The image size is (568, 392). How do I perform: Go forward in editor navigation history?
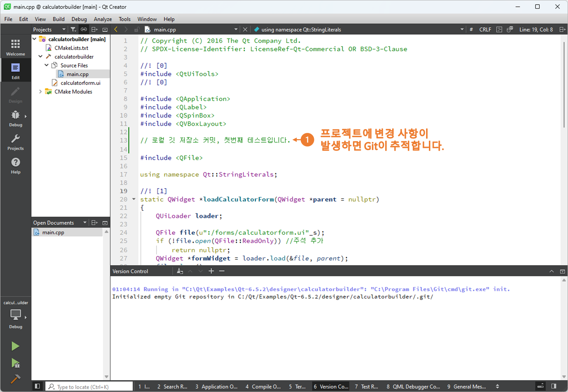126,29
